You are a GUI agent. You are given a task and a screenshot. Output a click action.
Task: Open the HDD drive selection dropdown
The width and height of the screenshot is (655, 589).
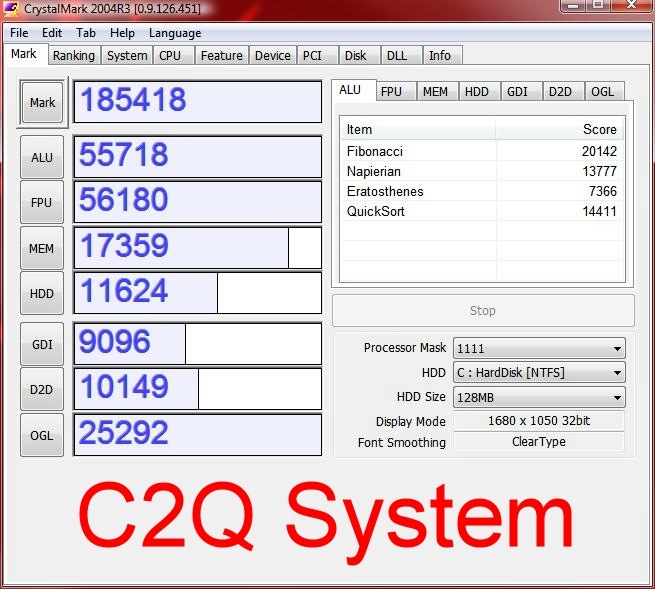(539, 372)
